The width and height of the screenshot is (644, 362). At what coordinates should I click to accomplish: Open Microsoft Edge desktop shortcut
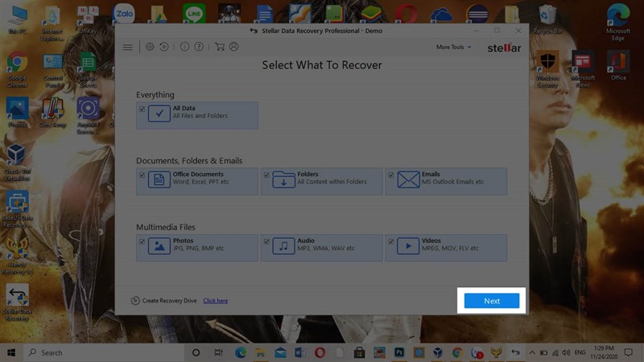tap(617, 23)
